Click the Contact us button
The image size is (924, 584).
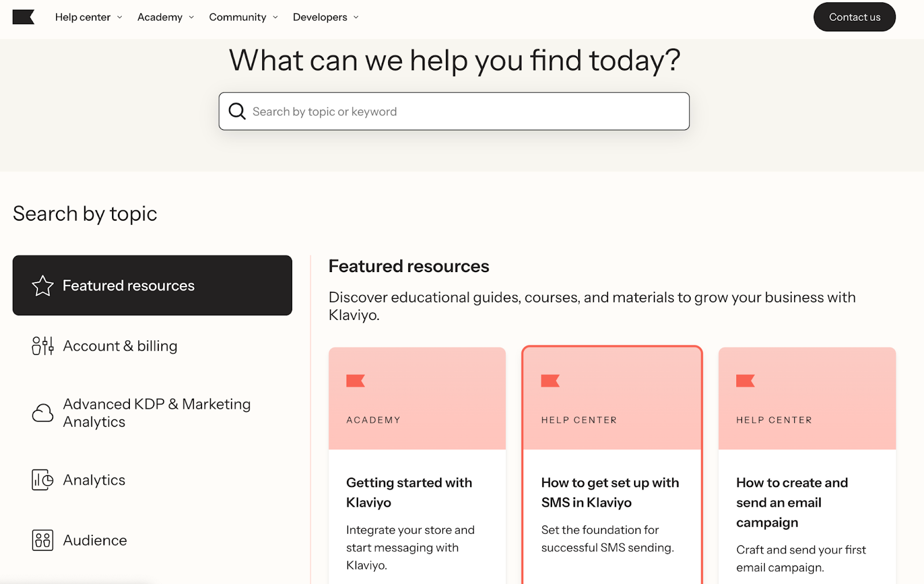pyautogui.click(x=855, y=17)
